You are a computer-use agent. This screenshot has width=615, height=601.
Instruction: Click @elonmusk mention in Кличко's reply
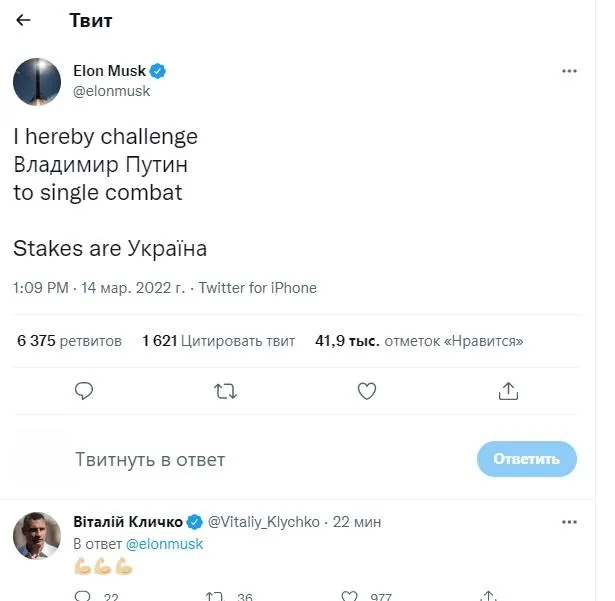pos(164,544)
